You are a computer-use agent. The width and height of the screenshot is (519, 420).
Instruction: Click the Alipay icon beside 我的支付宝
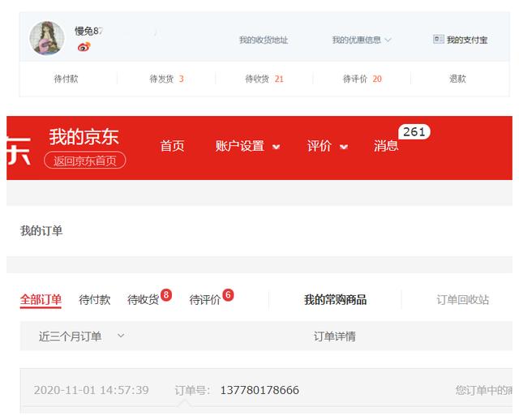coord(439,40)
